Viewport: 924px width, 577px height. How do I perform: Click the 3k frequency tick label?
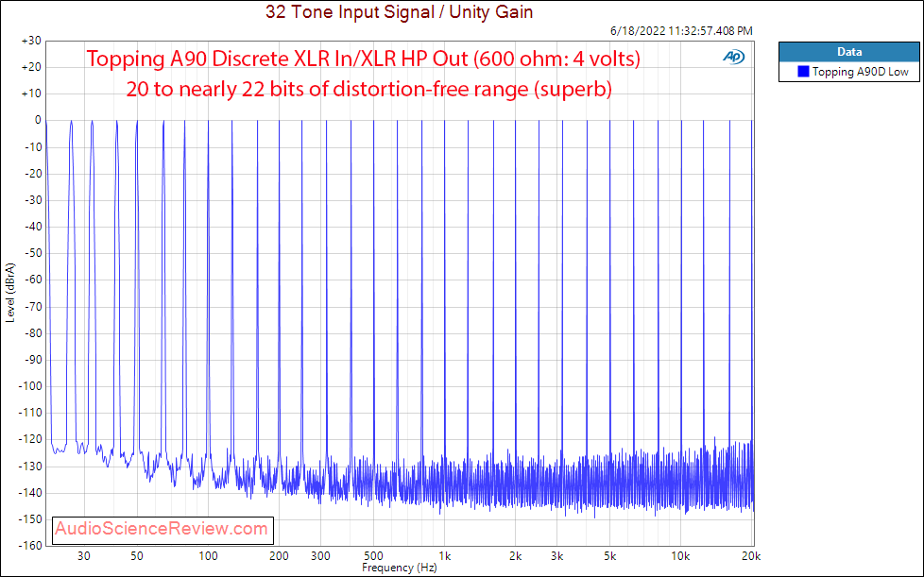[x=556, y=556]
